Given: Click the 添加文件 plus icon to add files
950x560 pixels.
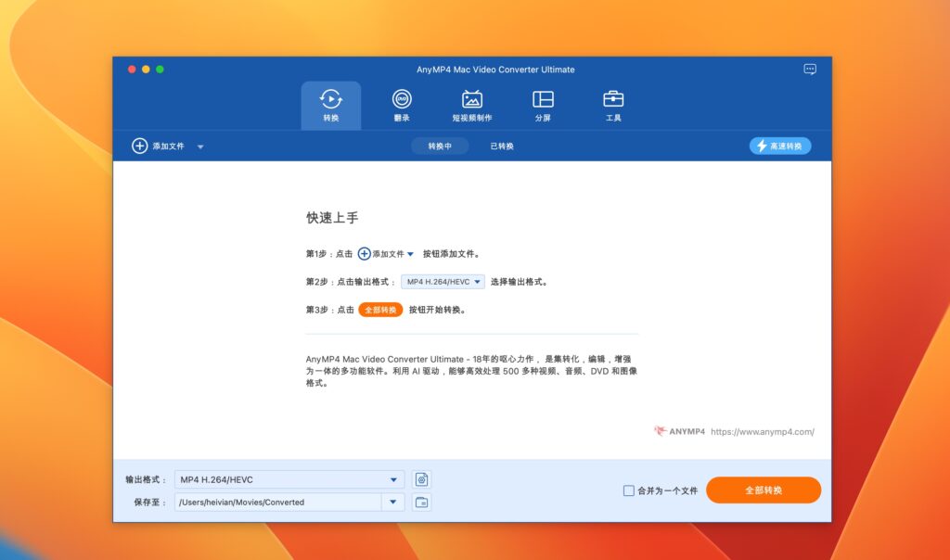Looking at the screenshot, I should (x=138, y=146).
